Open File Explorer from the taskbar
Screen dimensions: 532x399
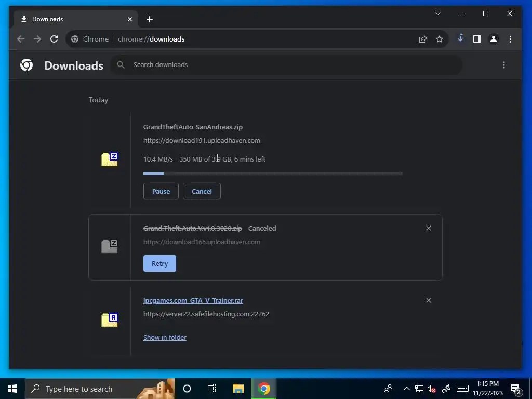[238, 389]
